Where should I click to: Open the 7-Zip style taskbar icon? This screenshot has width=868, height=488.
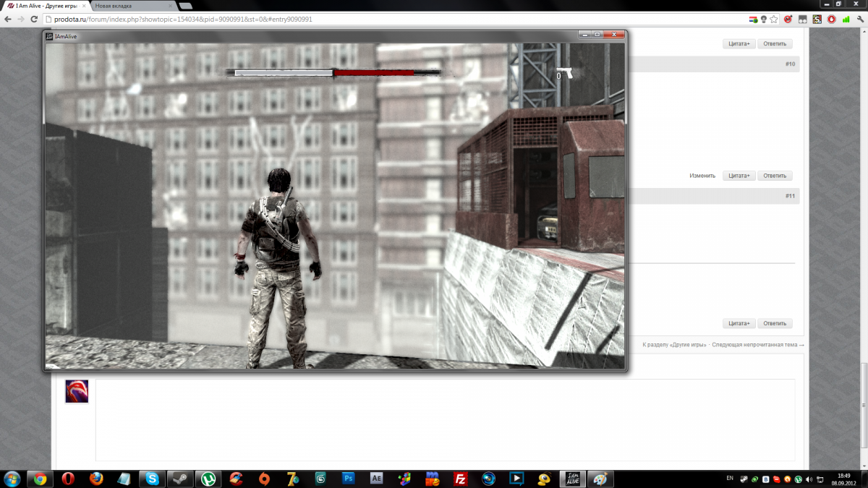(x=292, y=479)
